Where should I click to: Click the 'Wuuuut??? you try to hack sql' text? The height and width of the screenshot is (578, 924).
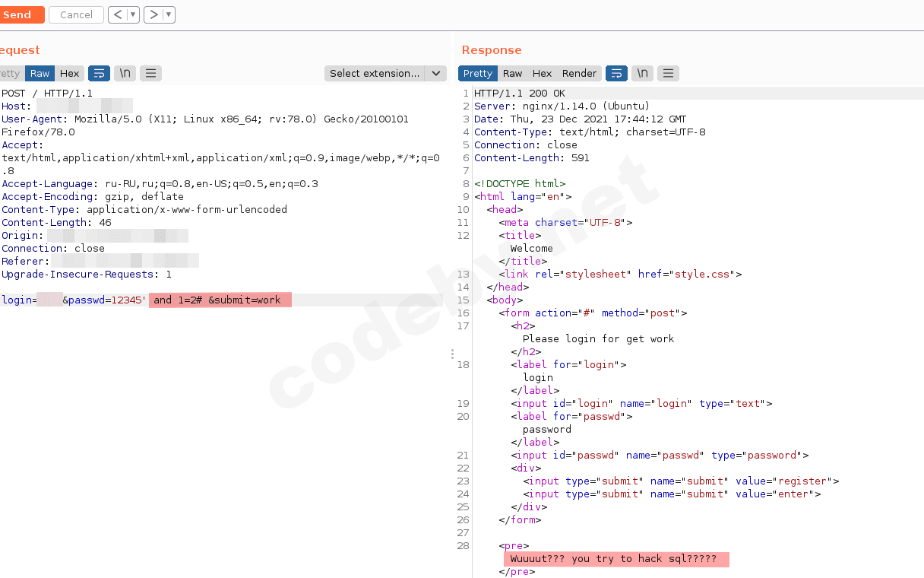tap(614, 559)
